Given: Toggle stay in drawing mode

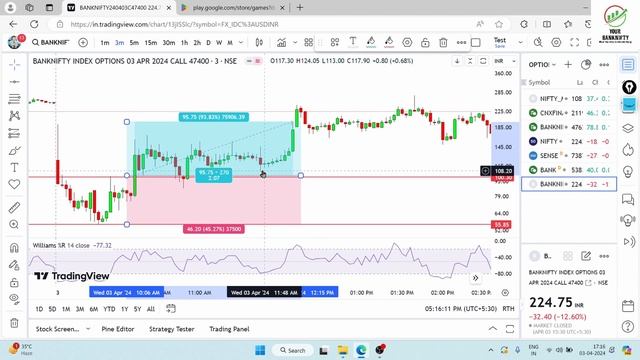Looking at the screenshot, I should 14,265.
